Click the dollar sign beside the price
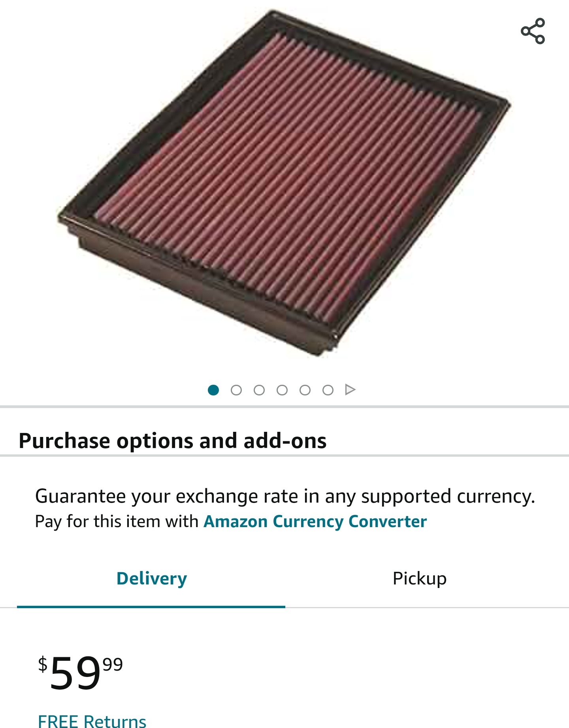This screenshot has width=569, height=728. tap(43, 664)
